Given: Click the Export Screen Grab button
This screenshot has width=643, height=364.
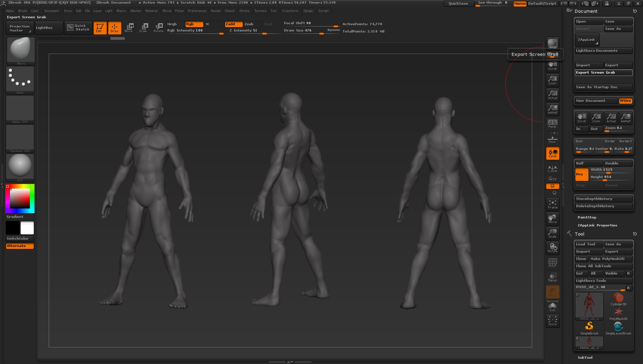Looking at the screenshot, I should coord(603,73).
